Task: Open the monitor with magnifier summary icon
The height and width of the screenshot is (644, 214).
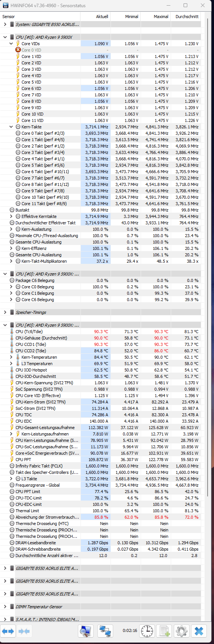Action: 86,631
